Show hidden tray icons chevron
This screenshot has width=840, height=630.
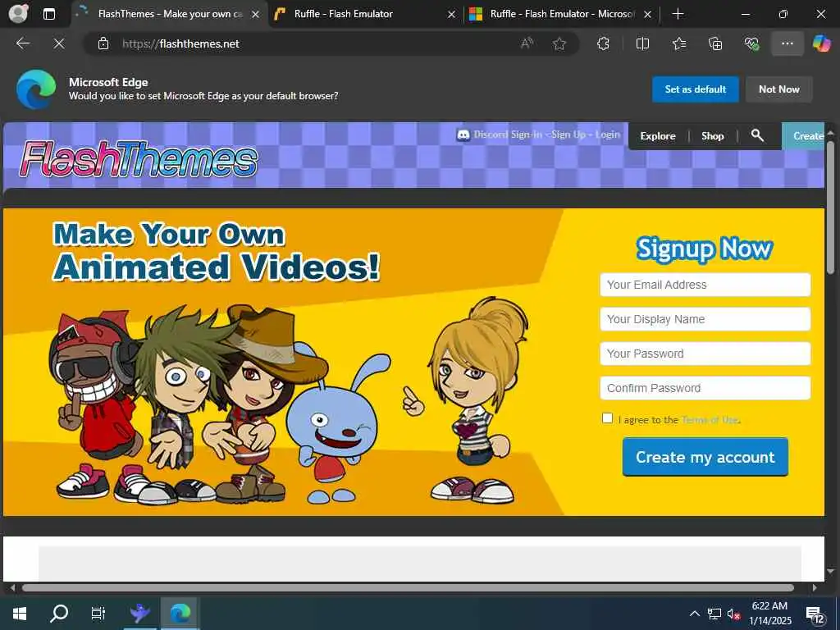point(694,614)
